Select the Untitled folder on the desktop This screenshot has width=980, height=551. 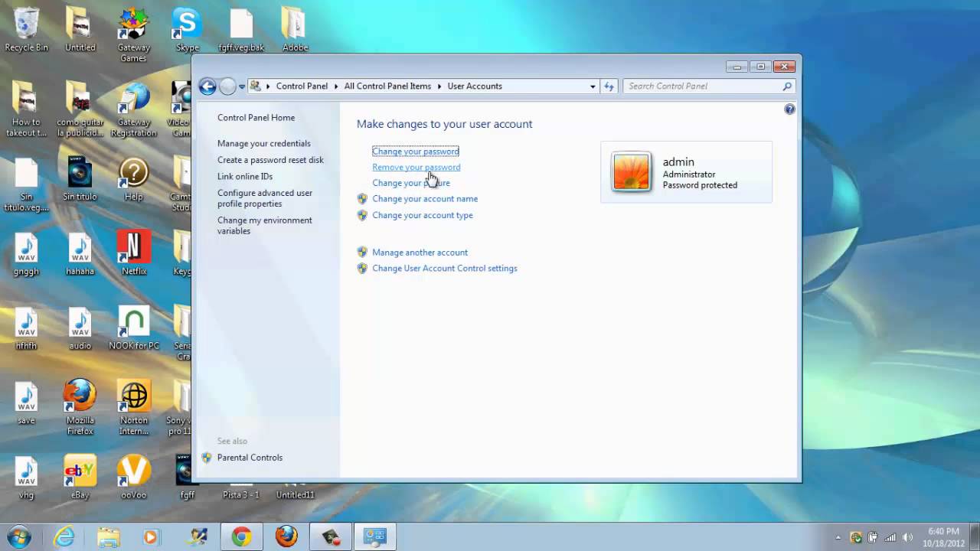[x=80, y=30]
